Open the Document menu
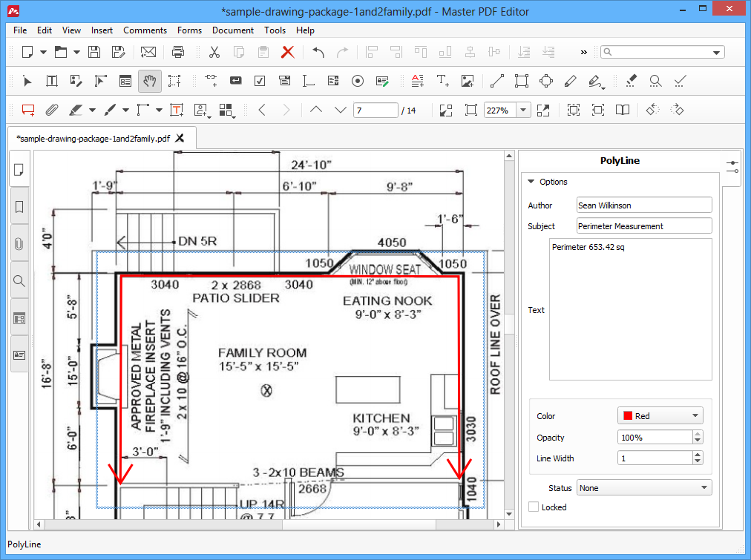This screenshot has height=560, width=751. pos(233,30)
